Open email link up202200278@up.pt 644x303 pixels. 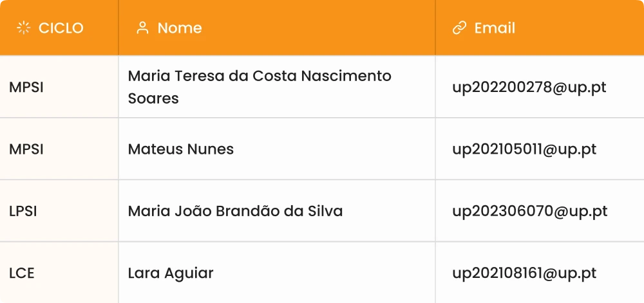coord(529,87)
